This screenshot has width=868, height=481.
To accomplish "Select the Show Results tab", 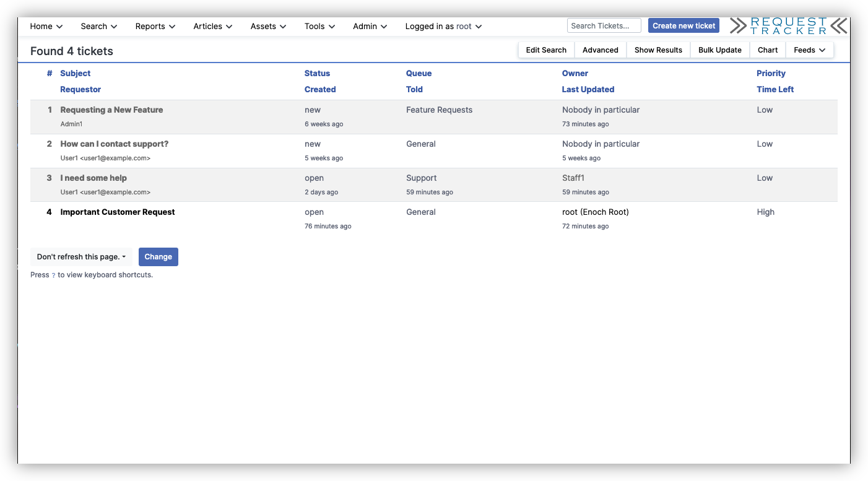I will tap(658, 50).
